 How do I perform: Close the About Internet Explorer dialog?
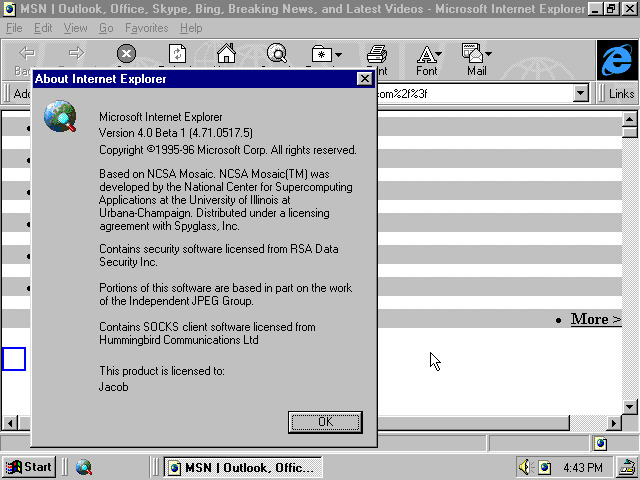364,78
